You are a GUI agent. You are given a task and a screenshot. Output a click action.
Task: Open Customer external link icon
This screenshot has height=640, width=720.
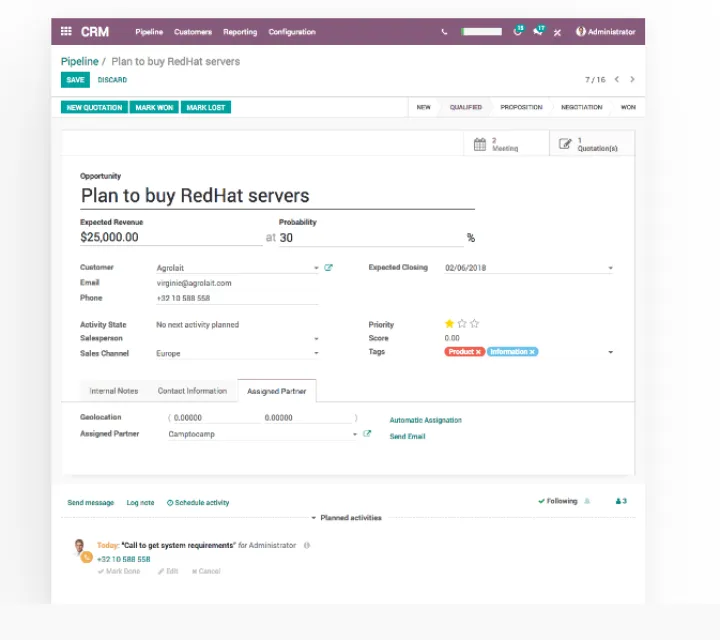click(329, 268)
